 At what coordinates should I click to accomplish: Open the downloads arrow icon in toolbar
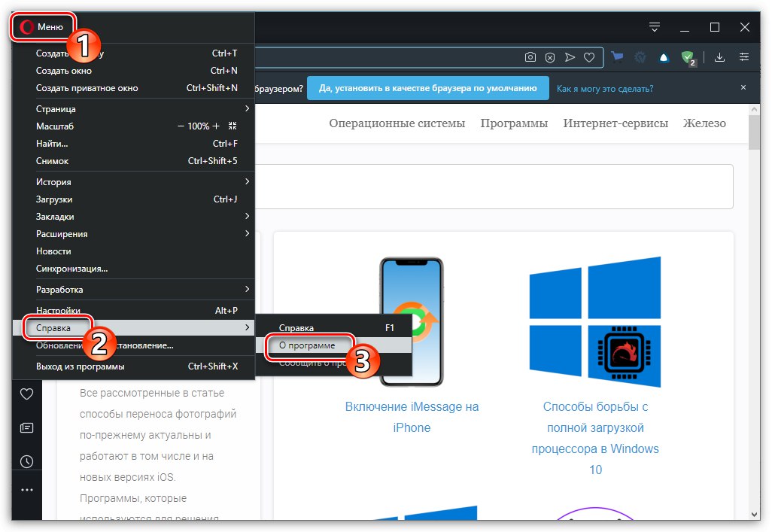click(719, 58)
